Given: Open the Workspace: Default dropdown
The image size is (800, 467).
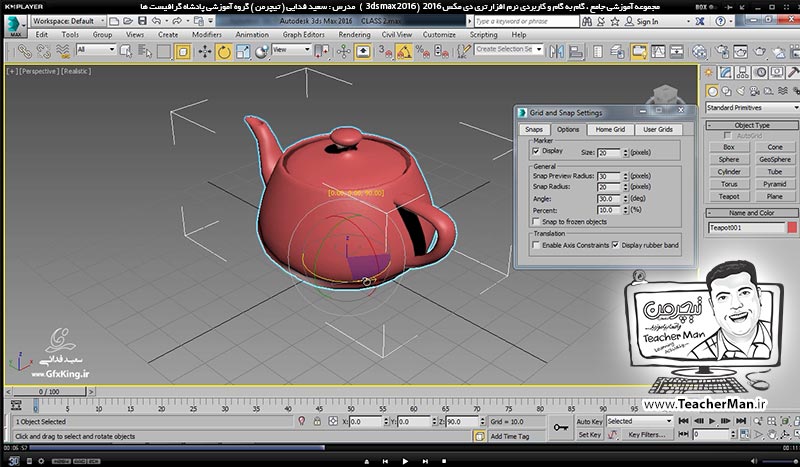Looking at the screenshot, I should click(68, 21).
